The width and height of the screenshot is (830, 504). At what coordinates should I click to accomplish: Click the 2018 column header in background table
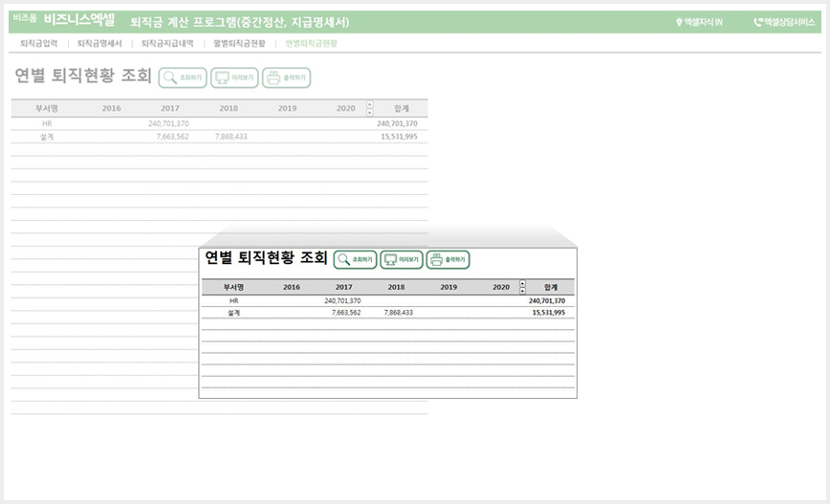click(x=229, y=108)
